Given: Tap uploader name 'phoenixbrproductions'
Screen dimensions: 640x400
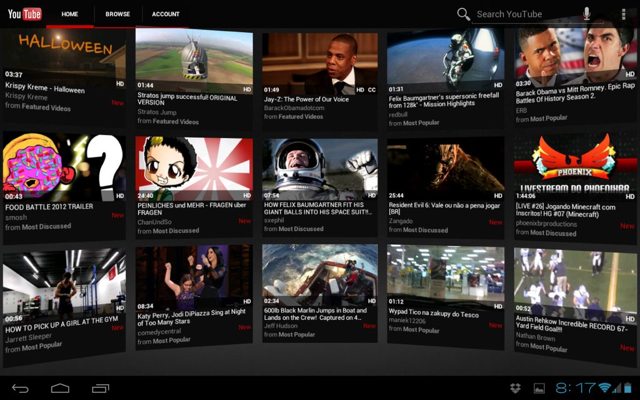Looking at the screenshot, I should [546, 223].
